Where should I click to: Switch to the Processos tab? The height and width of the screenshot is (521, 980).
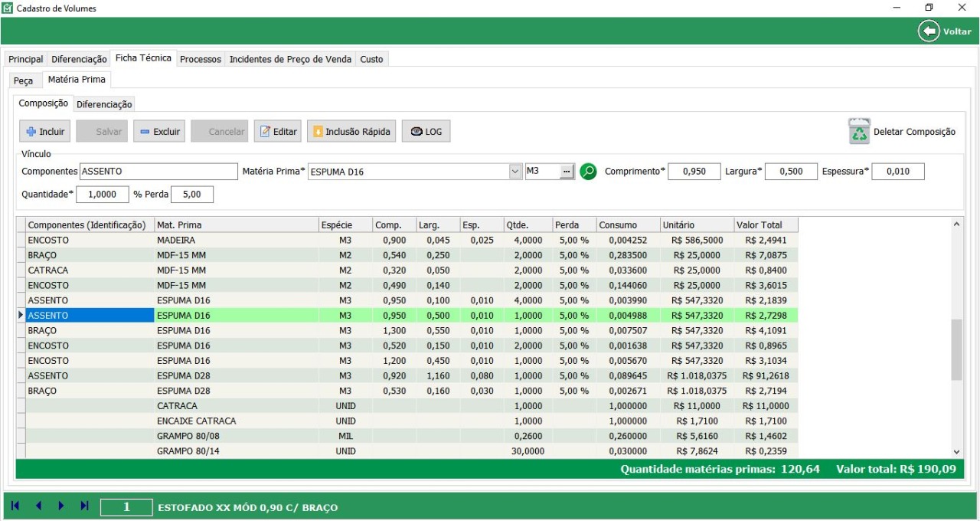201,59
